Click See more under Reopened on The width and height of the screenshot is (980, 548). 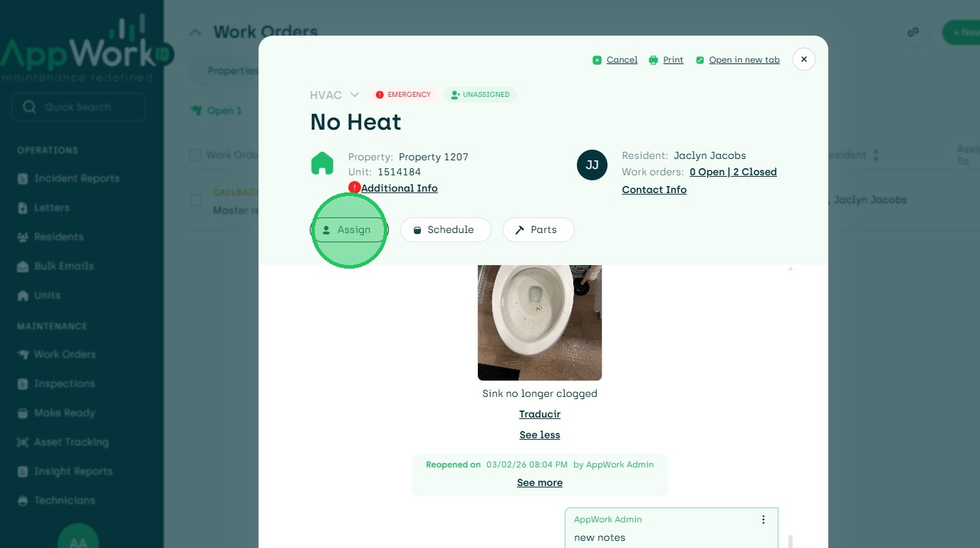[540, 482]
